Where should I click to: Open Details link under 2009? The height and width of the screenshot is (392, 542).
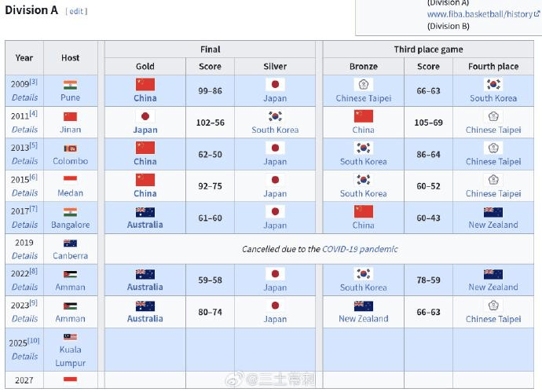[x=24, y=98]
